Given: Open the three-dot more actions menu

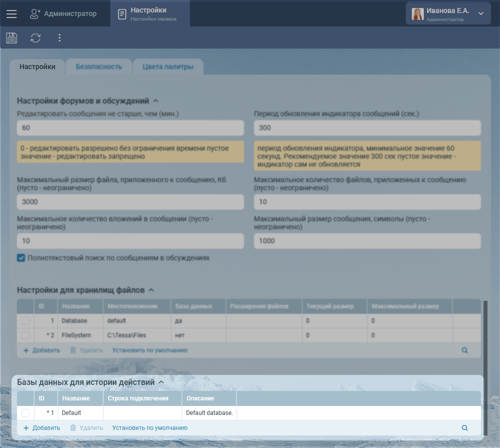Looking at the screenshot, I should [60, 38].
